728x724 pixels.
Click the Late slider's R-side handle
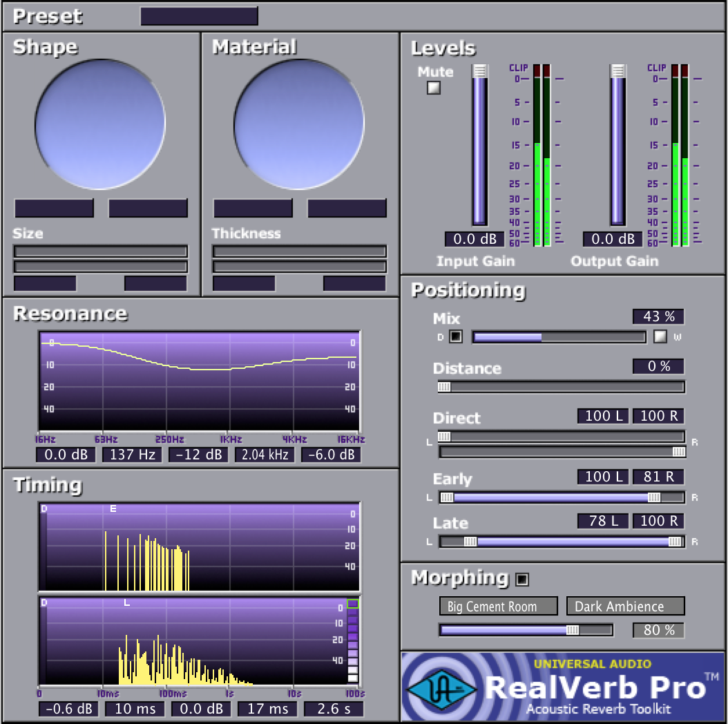675,542
